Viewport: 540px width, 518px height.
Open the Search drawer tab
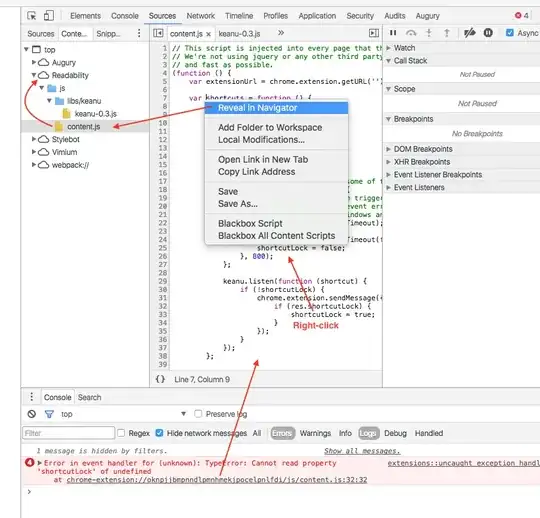pyautogui.click(x=90, y=397)
